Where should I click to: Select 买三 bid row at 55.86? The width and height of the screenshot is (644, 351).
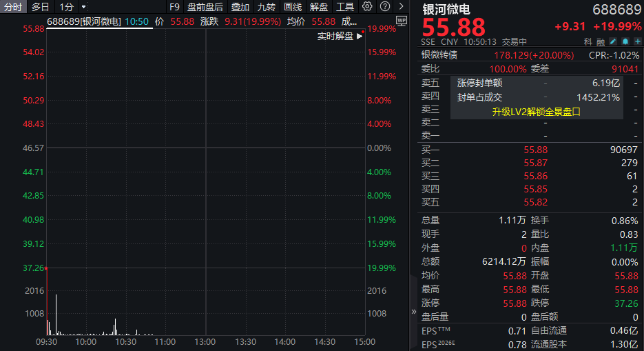point(530,176)
